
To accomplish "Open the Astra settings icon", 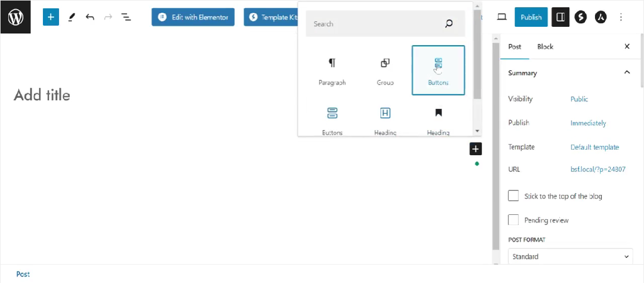I will click(x=601, y=17).
